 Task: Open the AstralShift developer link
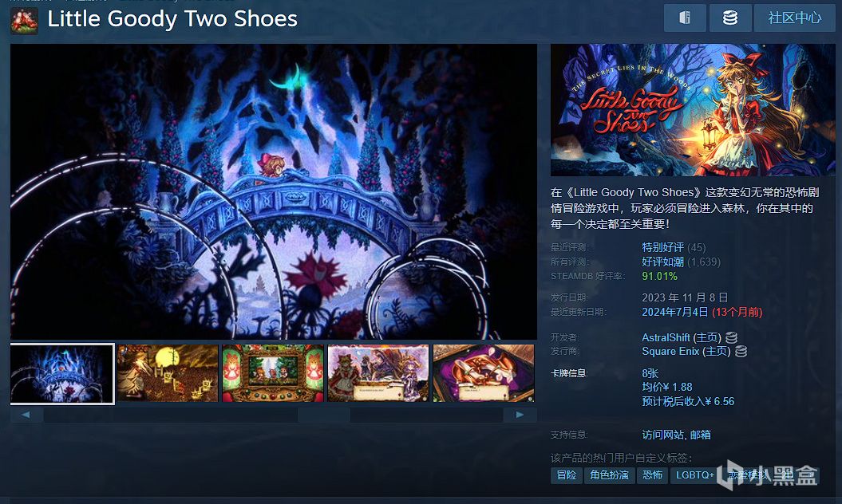click(x=666, y=337)
